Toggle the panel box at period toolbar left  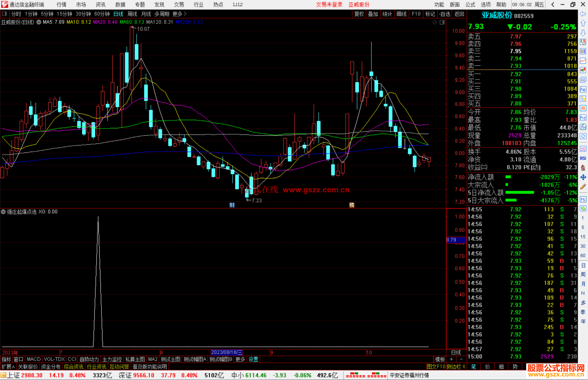5,14
